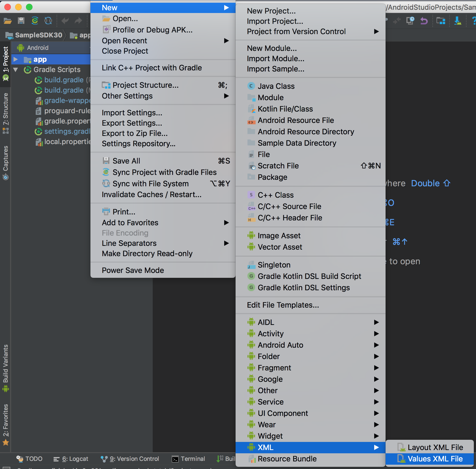The height and width of the screenshot is (469, 476).
Task: Expand the Other Settings submenu
Action: click(x=163, y=96)
